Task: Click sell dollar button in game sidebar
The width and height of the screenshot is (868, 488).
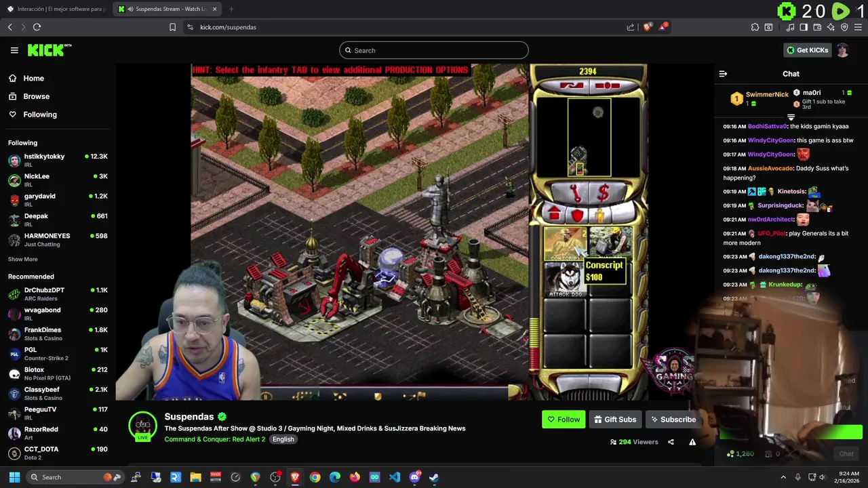Action: point(603,194)
